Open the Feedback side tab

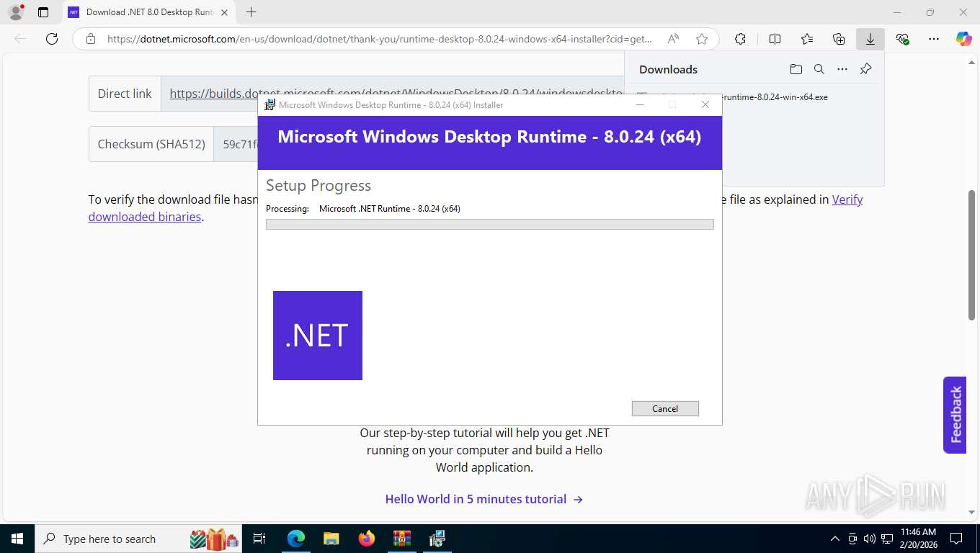[955, 415]
